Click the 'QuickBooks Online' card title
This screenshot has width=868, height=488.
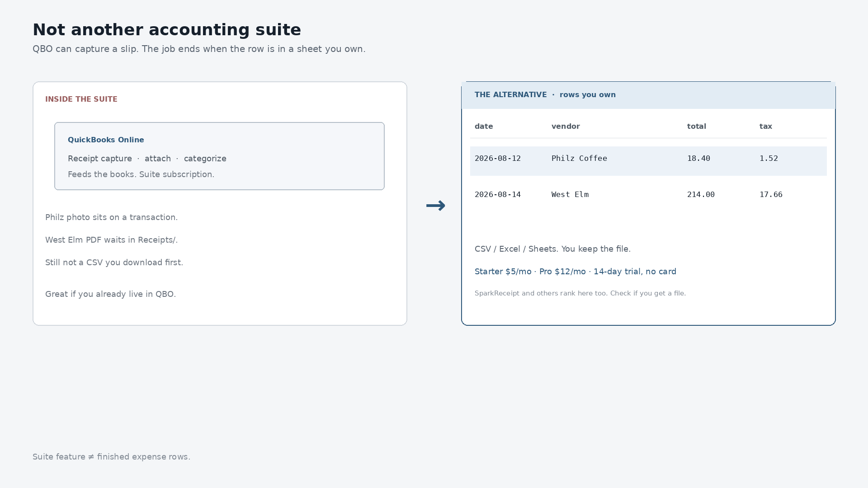pyautogui.click(x=106, y=140)
